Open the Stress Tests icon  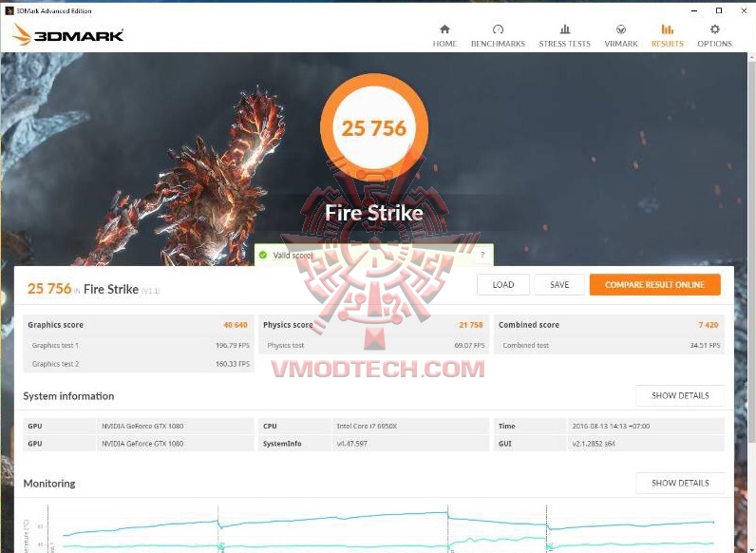coord(564,29)
